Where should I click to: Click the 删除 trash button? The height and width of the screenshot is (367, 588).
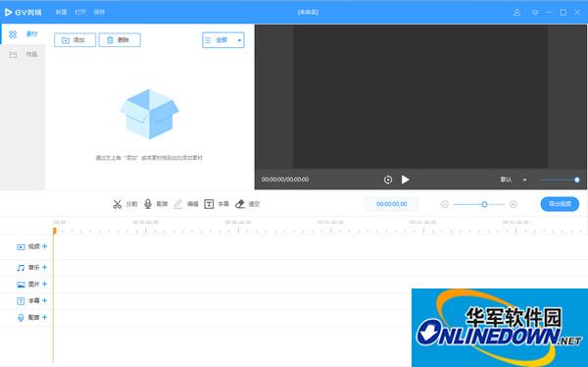pyautogui.click(x=120, y=40)
